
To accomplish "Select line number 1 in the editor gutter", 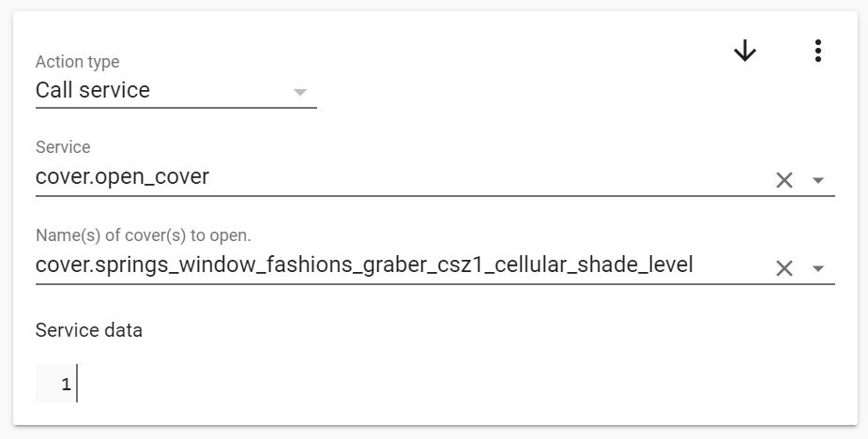I will pyautogui.click(x=66, y=384).
